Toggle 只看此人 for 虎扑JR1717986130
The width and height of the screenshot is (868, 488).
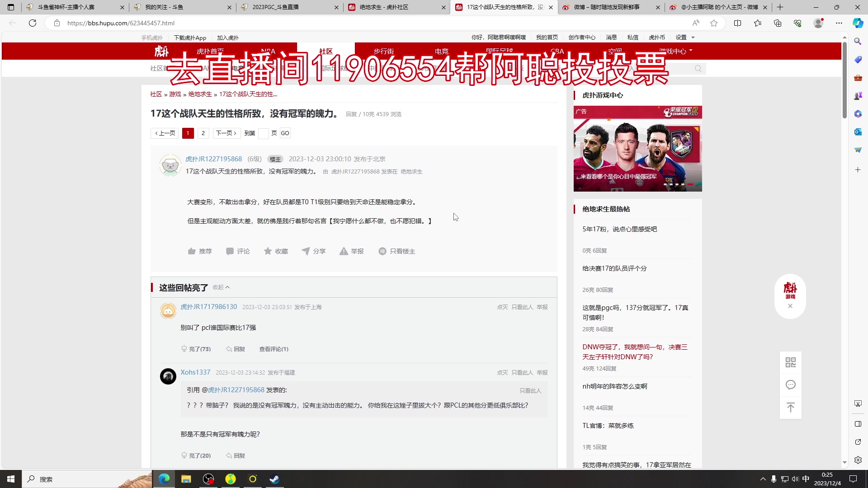tap(522, 307)
